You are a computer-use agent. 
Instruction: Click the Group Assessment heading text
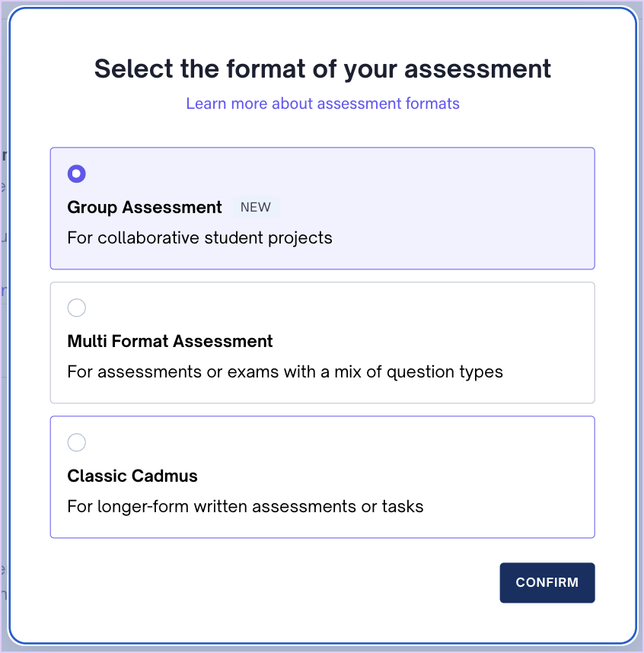pos(145,207)
